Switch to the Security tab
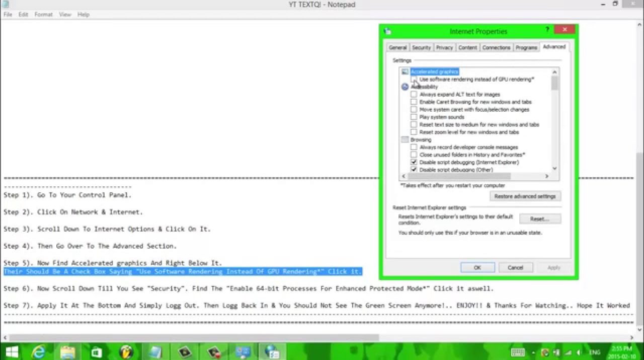Viewport: 644px width, 360px height. [x=421, y=47]
